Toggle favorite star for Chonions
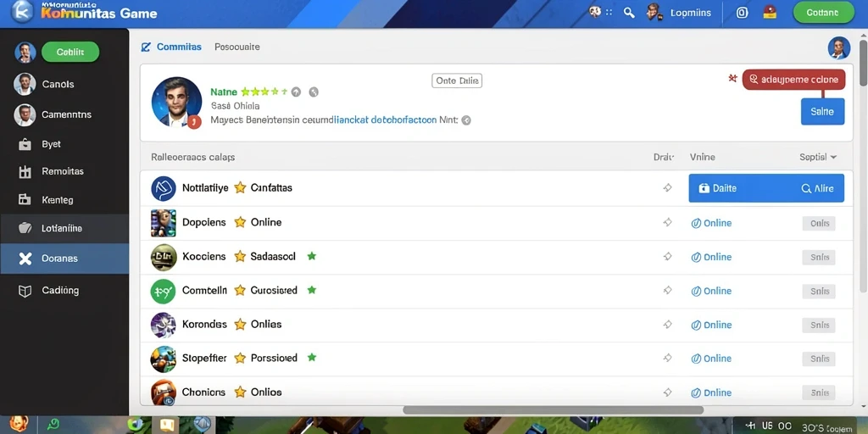 240,392
